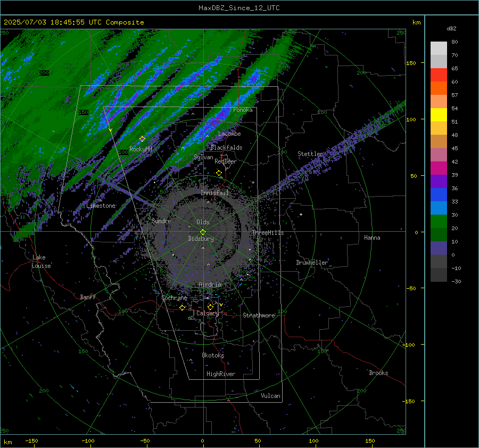Click the Limestone label
The width and height of the screenshot is (479, 448).
coord(101,206)
